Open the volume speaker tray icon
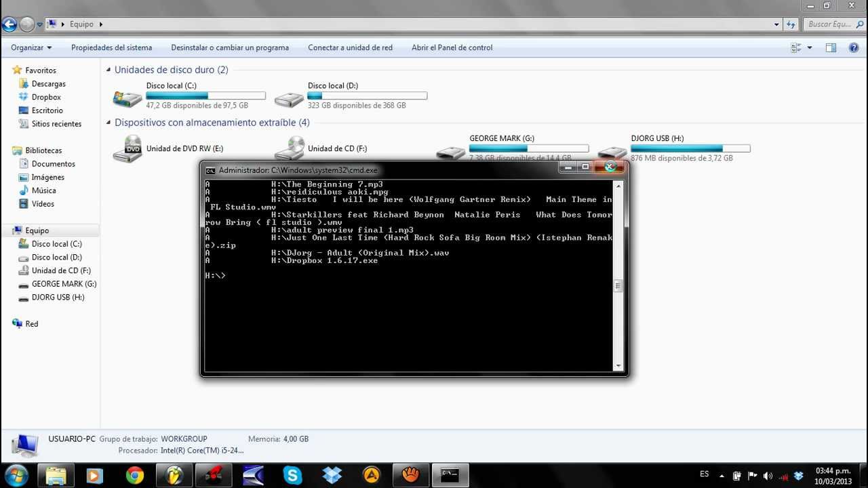 pos(768,475)
